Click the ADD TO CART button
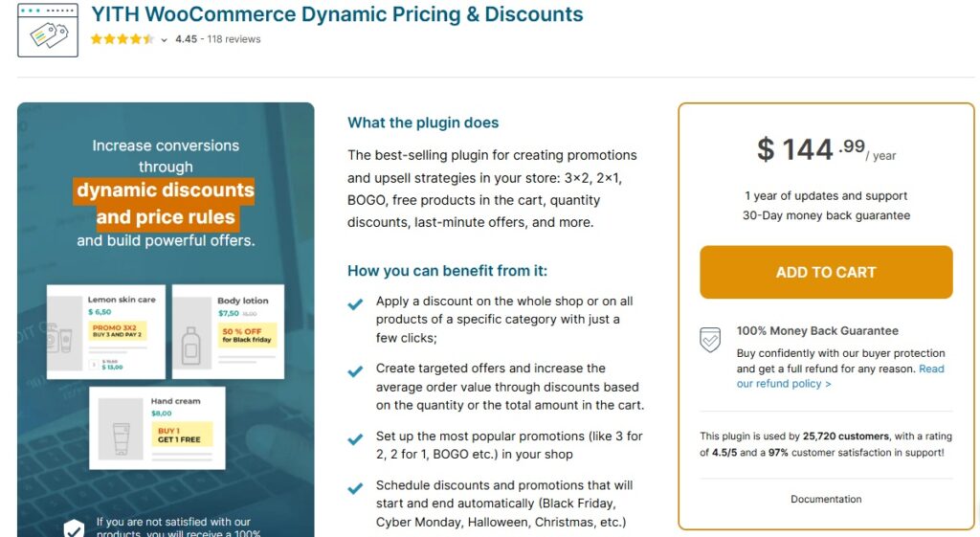Screen dimensions: 980x537 pos(826,272)
